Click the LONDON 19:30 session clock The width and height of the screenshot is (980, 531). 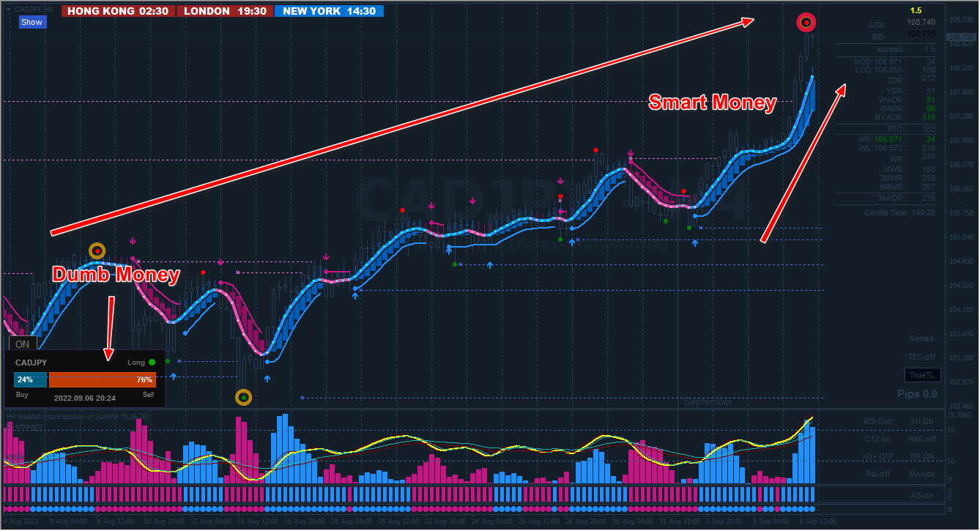225,11
